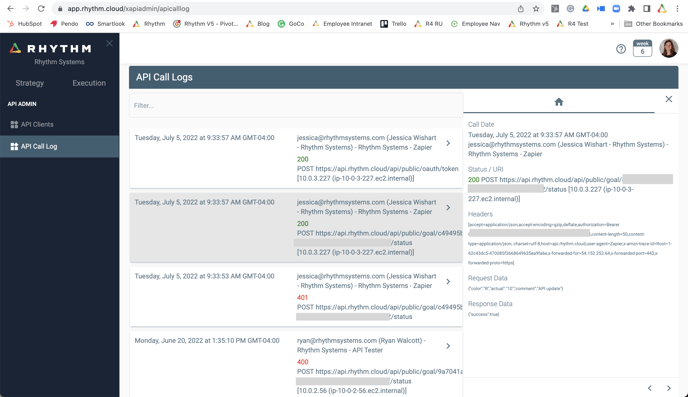The height and width of the screenshot is (397, 688).
Task: Show more bookmarks with the double chevron
Action: point(612,24)
